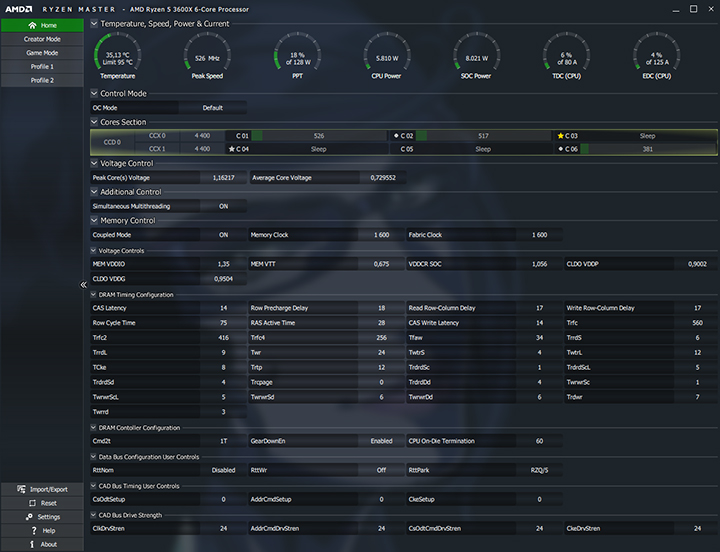
Task: Click Coupled Mode ON value
Action: 224,235
